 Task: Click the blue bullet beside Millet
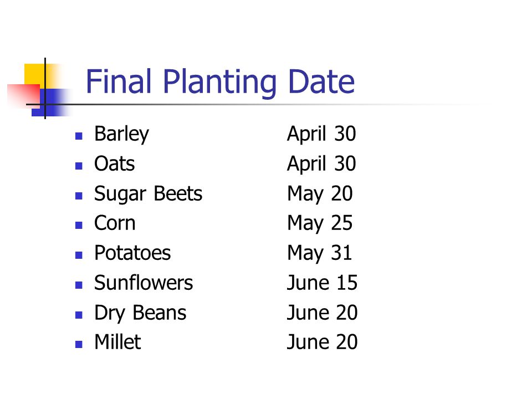click(x=79, y=344)
